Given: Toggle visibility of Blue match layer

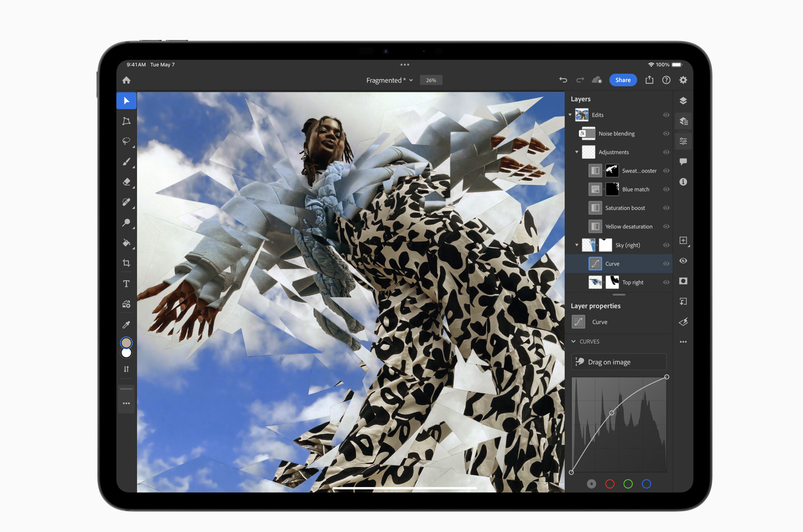Looking at the screenshot, I should 666,189.
